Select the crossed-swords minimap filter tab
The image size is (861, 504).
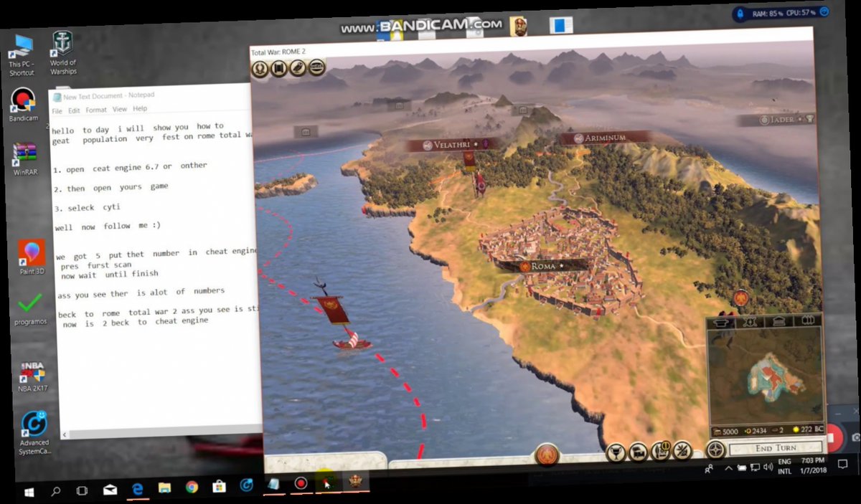tap(751, 322)
